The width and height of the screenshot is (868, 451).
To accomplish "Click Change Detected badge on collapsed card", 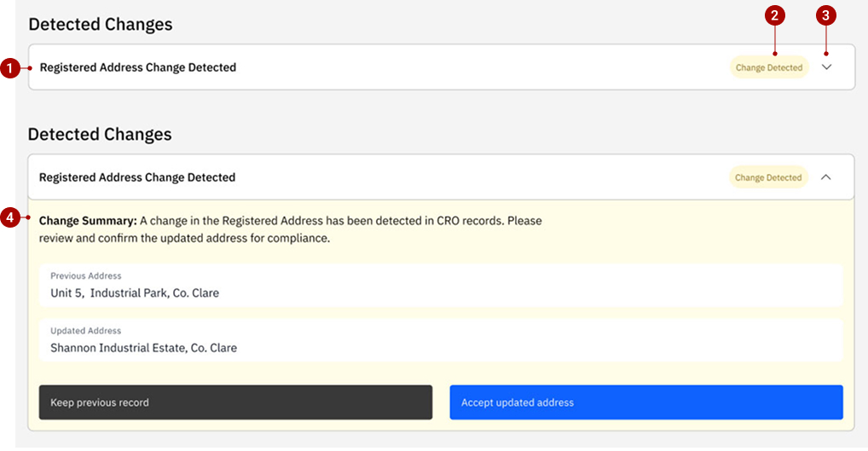I will coord(768,67).
